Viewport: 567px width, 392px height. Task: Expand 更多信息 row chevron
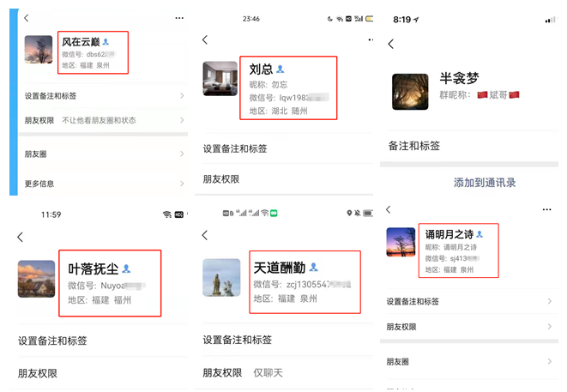(x=182, y=184)
